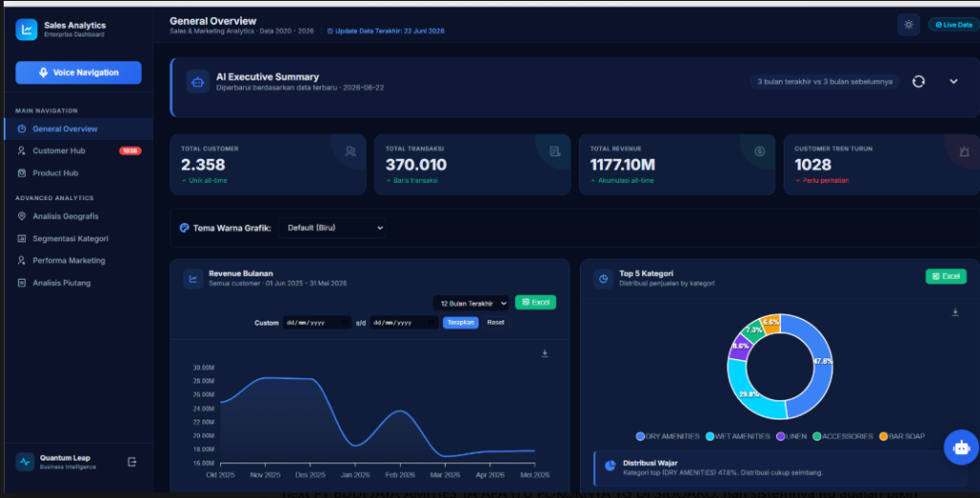This screenshot has width=980, height=498.
Task: Click the Distribusi Wajar pie icon
Action: tap(610, 466)
